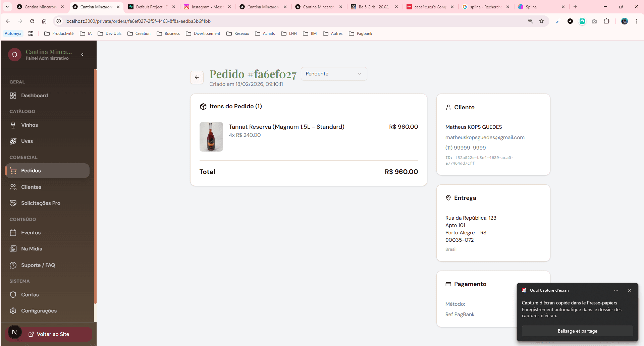This screenshot has width=644, height=346.
Task: Collapse the sidebar with the chevron icon
Action: (83, 55)
